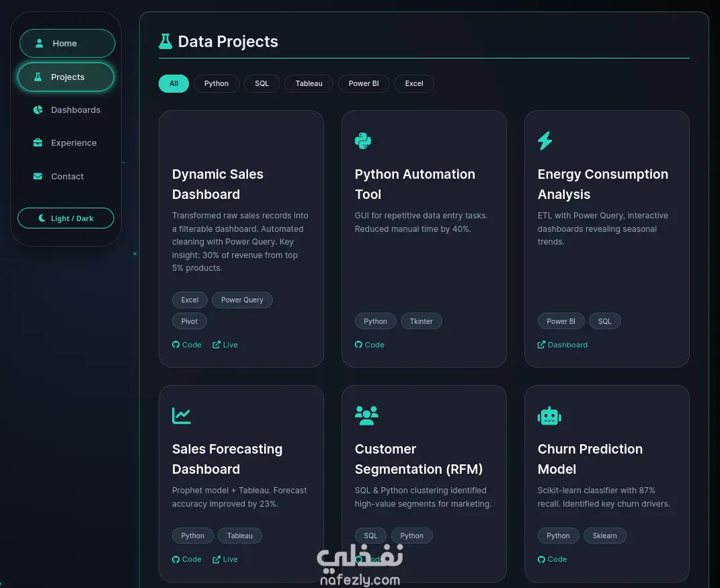Filter projects by SQL
The height and width of the screenshot is (588, 720).
262,83
